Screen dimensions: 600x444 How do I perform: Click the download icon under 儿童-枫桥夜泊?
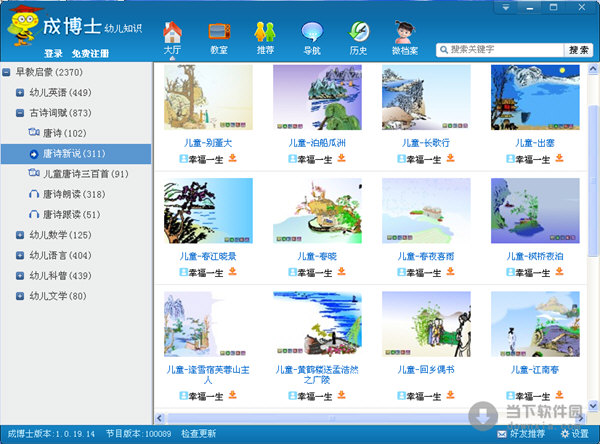[x=559, y=271]
